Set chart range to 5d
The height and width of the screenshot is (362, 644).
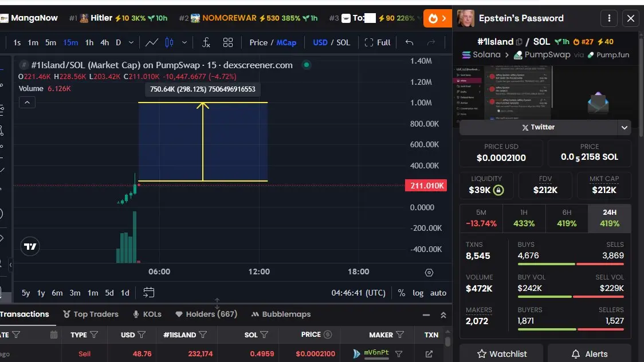coord(109,293)
